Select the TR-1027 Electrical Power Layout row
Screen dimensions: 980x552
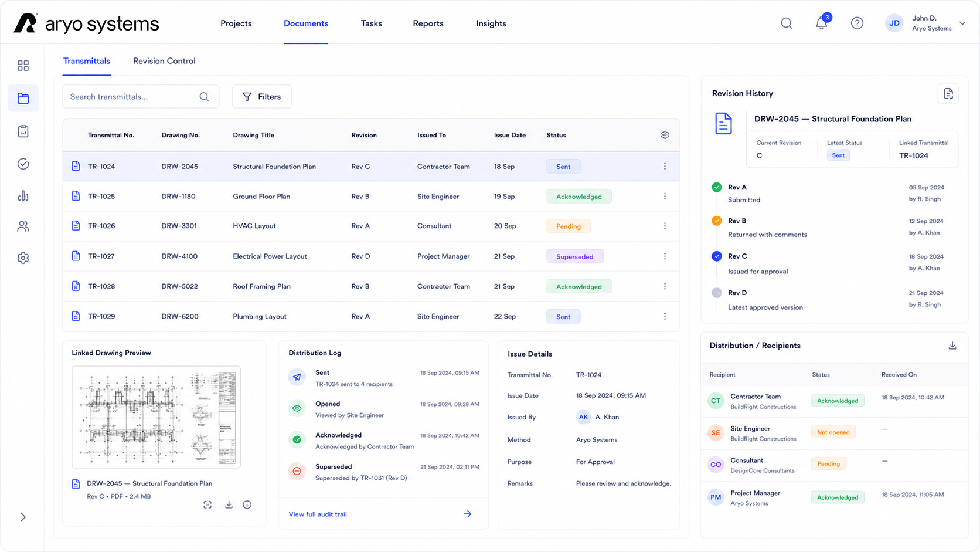[x=371, y=256]
